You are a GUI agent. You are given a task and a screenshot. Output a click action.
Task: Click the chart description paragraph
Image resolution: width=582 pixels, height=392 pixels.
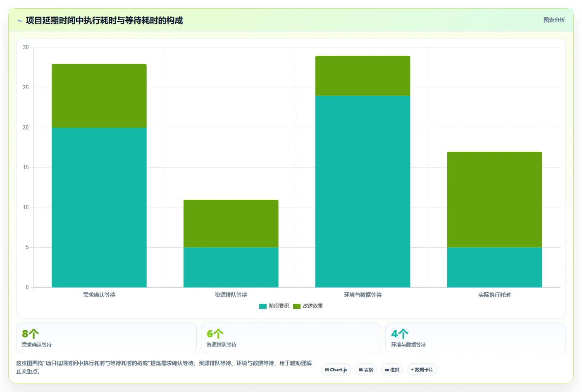pyautogui.click(x=164, y=367)
